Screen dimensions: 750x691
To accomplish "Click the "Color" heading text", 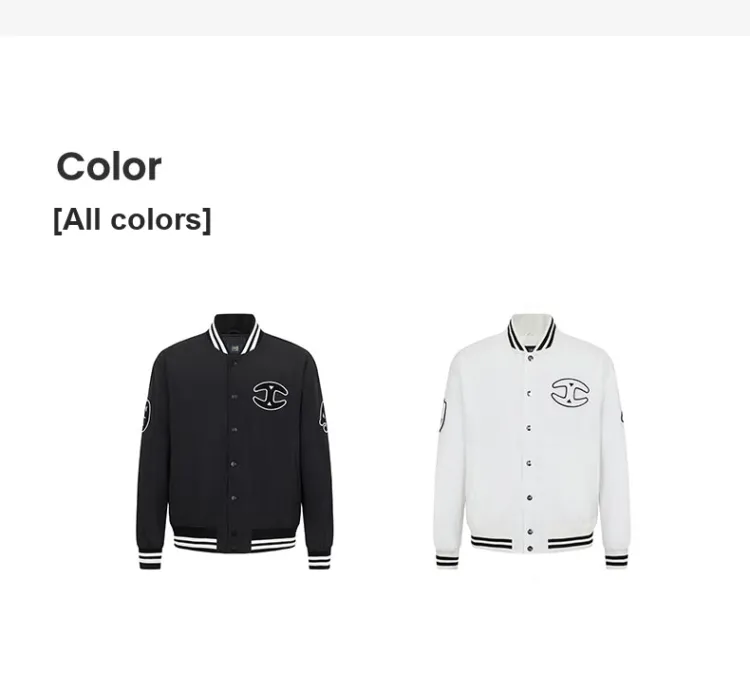I will point(109,166).
